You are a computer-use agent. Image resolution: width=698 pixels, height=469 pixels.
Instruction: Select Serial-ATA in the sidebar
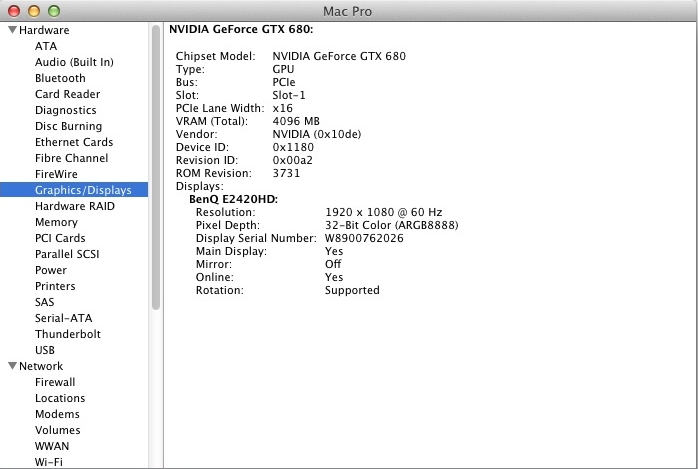[64, 319]
